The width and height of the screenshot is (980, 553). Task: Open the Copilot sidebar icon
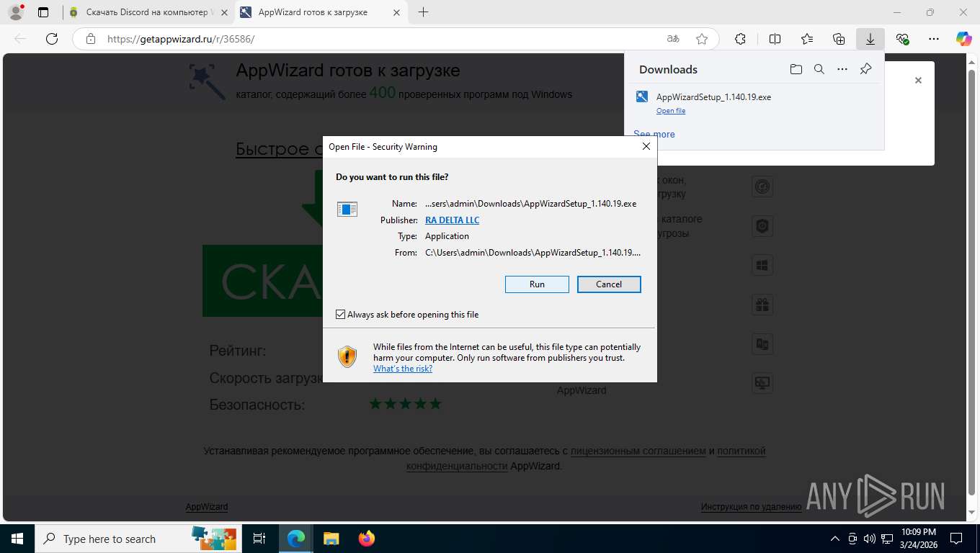click(964, 39)
